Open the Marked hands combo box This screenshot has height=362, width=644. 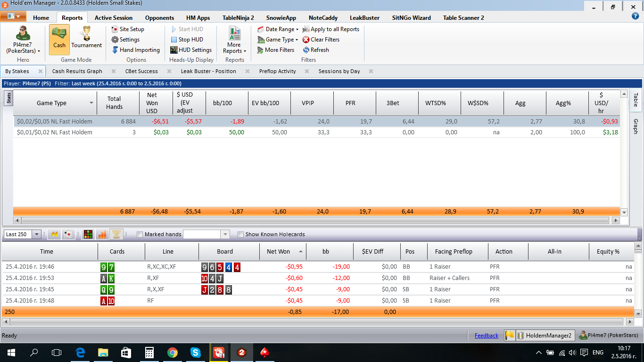225,234
